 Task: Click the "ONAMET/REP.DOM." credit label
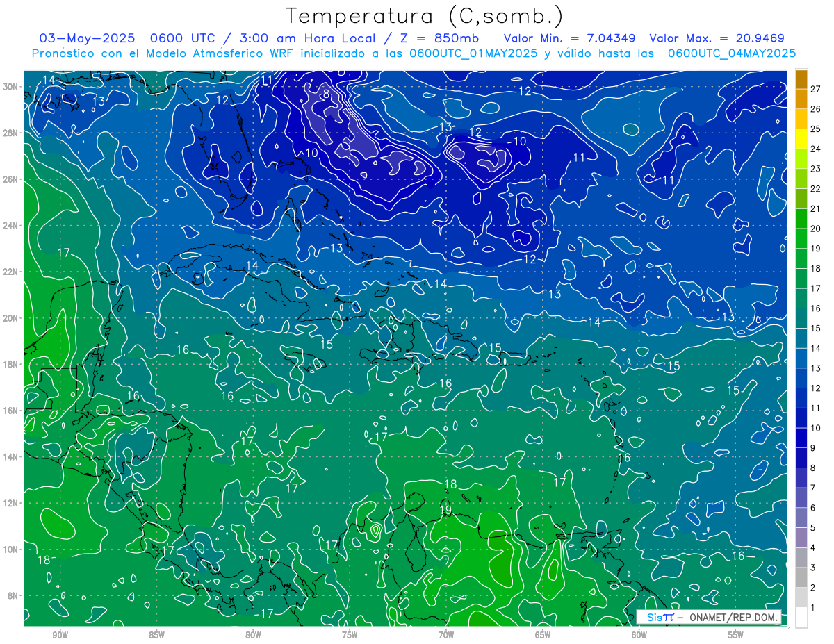(734, 618)
